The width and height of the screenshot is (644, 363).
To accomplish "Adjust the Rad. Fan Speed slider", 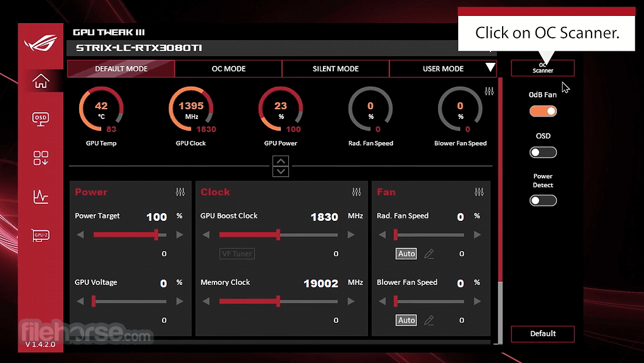I will tap(429, 235).
